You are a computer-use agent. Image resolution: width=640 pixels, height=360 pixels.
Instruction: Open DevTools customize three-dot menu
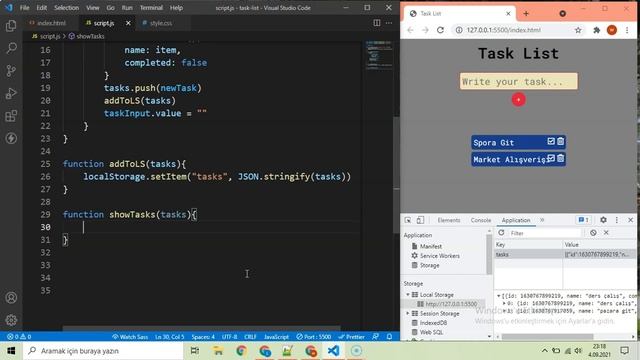coord(617,220)
